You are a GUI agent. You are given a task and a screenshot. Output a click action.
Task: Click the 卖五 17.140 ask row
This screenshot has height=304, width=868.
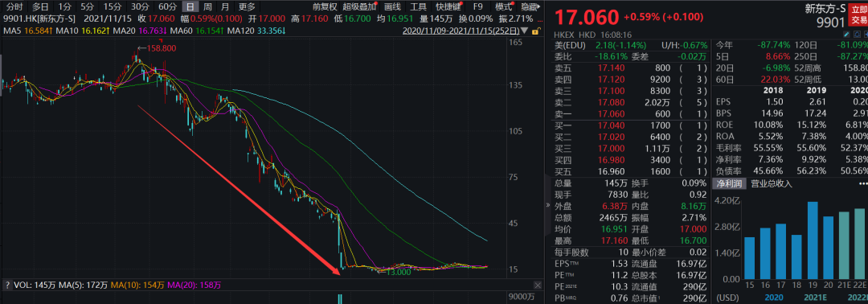coord(632,68)
